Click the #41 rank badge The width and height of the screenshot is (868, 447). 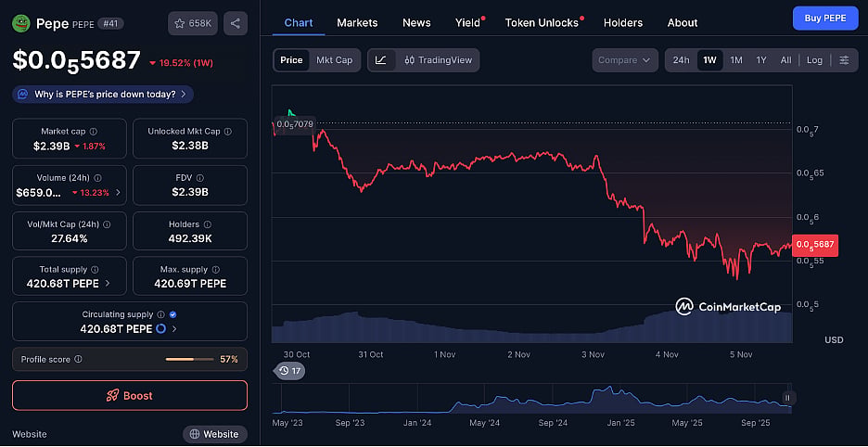[110, 23]
